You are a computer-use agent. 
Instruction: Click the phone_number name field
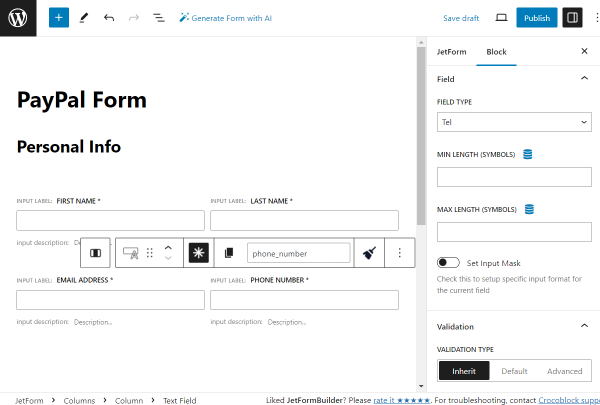click(298, 253)
